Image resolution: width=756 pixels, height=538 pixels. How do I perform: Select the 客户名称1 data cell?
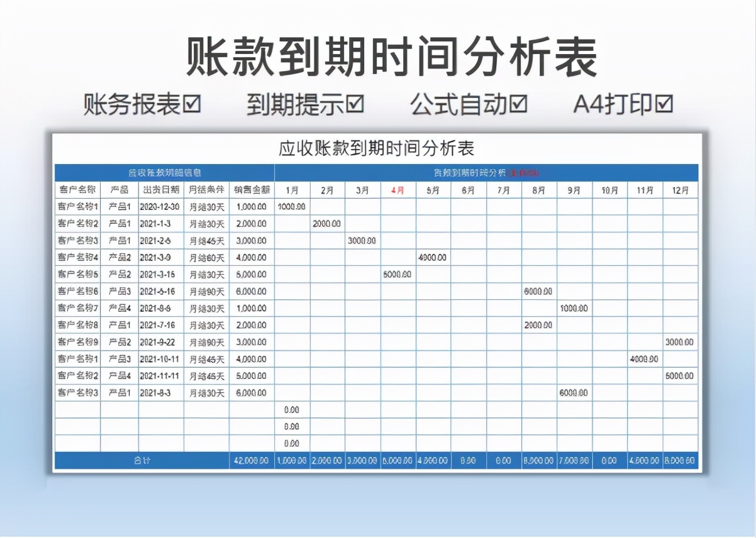pyautogui.click(x=77, y=206)
